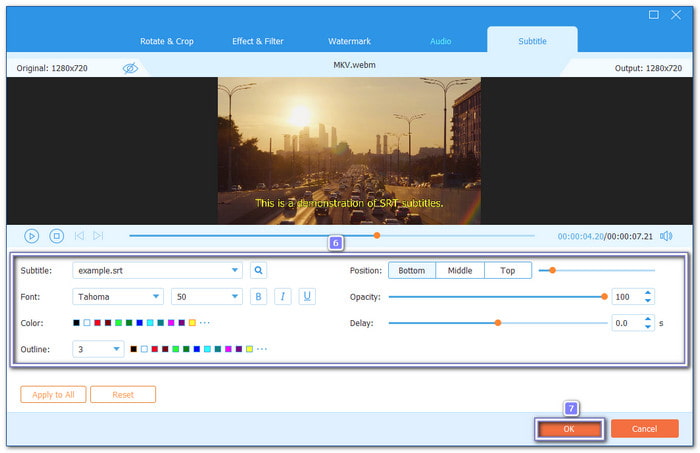700x453 pixels.
Task: Switch to the Audio tab
Action: point(441,41)
